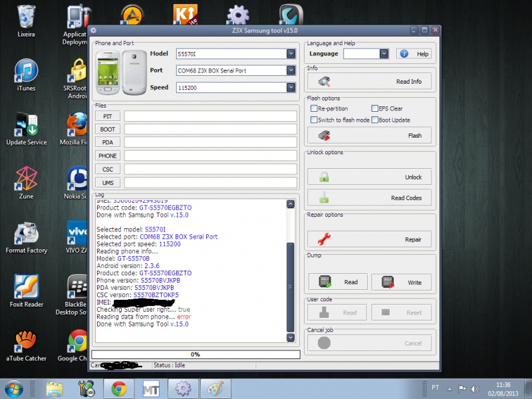Enable the EFS Clear checkbox

tap(374, 108)
